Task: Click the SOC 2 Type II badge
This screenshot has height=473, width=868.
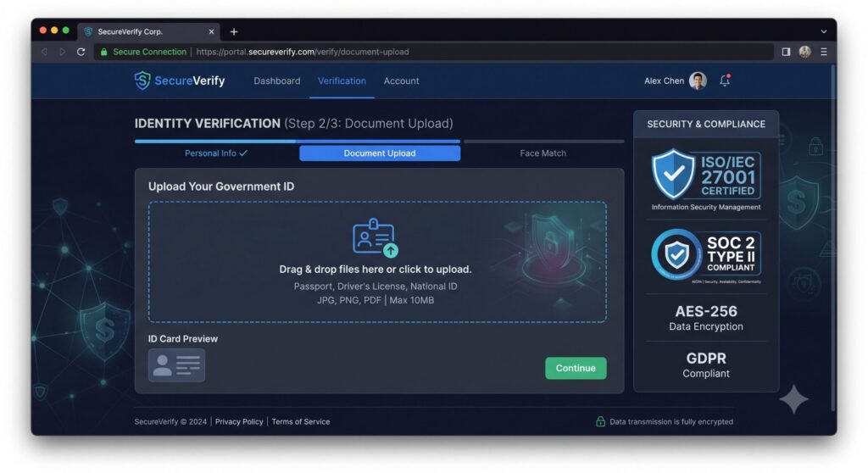Action: click(706, 255)
